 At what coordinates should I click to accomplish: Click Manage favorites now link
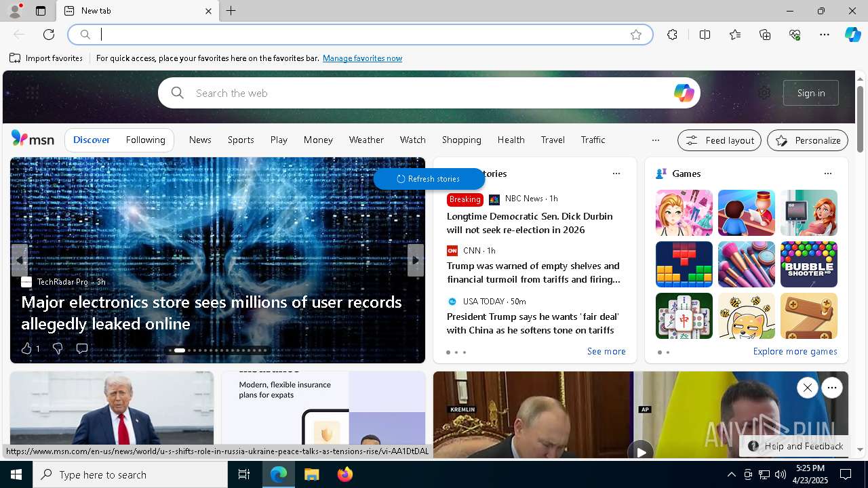pyautogui.click(x=362, y=58)
